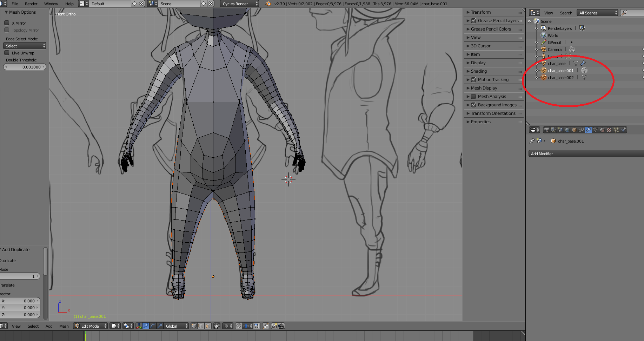Click the wrench modifier icon beside char_base
This screenshot has height=341, width=644.
click(x=583, y=63)
